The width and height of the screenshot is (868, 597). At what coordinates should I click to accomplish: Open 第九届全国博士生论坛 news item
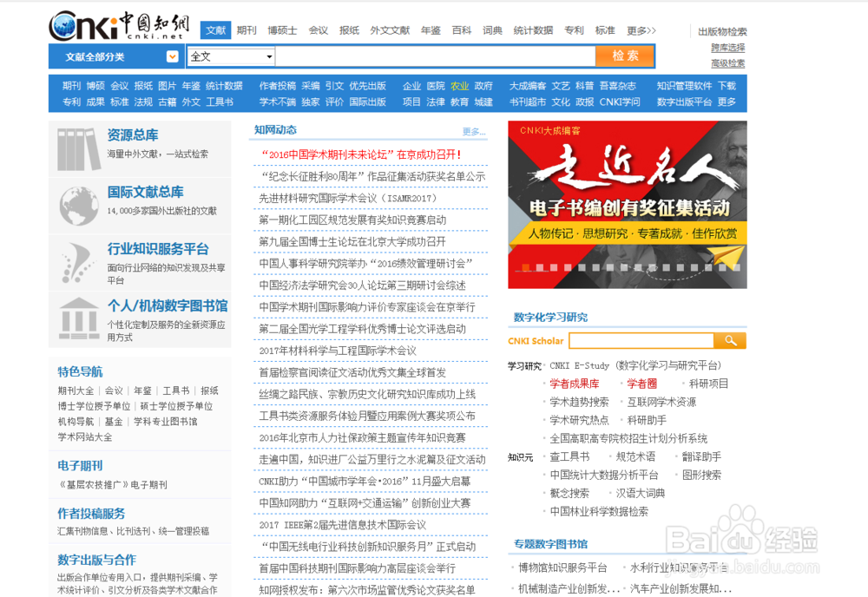pyautogui.click(x=352, y=242)
